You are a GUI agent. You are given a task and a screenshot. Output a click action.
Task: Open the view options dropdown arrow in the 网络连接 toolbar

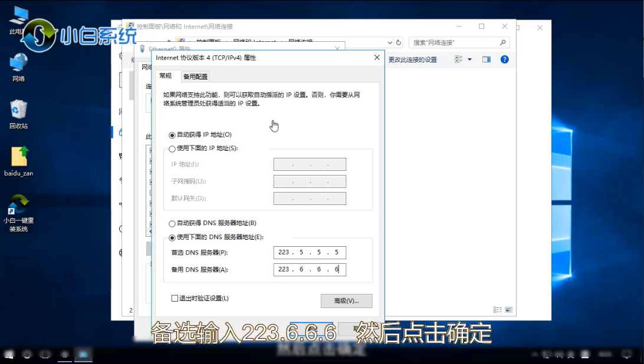click(470, 59)
